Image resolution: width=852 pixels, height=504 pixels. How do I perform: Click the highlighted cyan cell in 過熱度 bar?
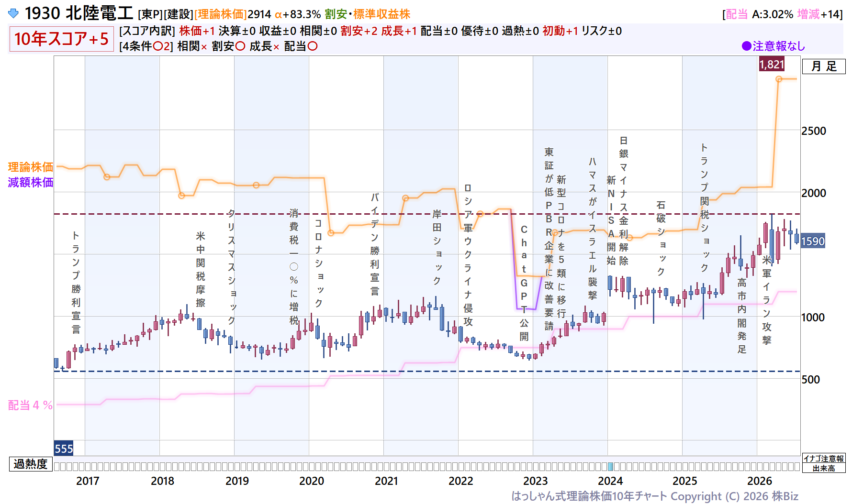pyautogui.click(x=610, y=466)
